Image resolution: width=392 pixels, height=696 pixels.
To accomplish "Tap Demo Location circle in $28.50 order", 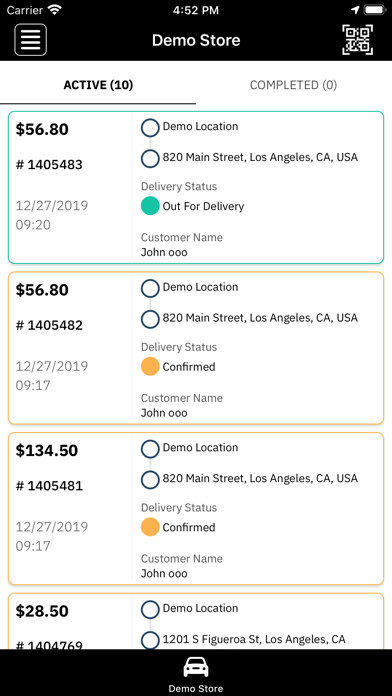I will point(150,610).
